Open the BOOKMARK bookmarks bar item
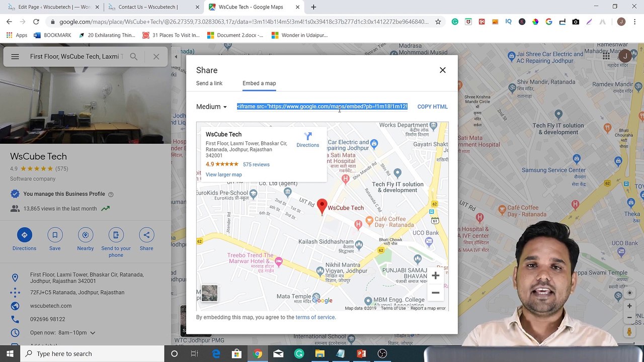This screenshot has width=644, height=362. [52, 35]
